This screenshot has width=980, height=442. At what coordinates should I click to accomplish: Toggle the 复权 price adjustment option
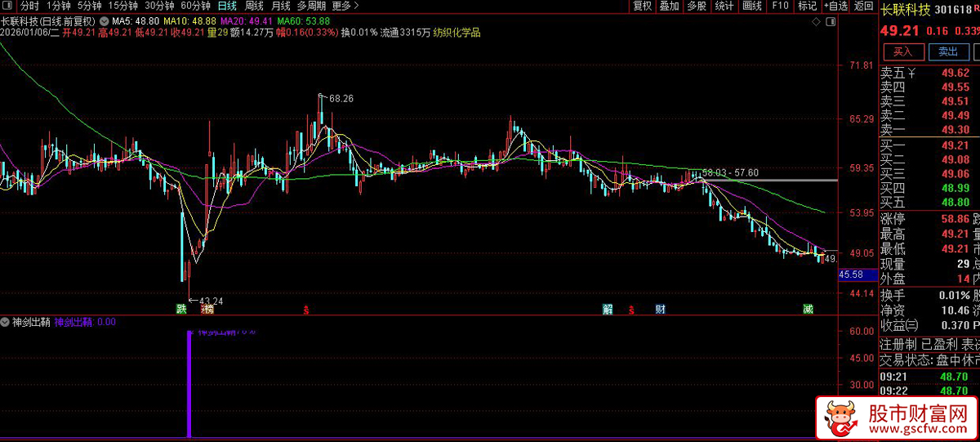[x=642, y=6]
